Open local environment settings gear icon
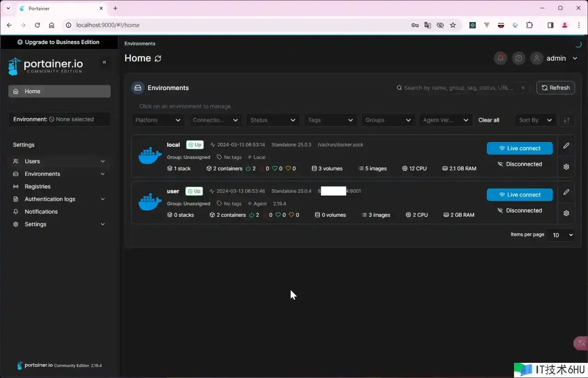This screenshot has height=378, width=588. [x=566, y=167]
